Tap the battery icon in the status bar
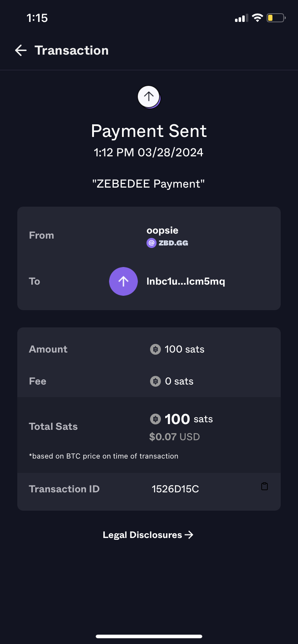Image resolution: width=298 pixels, height=644 pixels. 276,18
